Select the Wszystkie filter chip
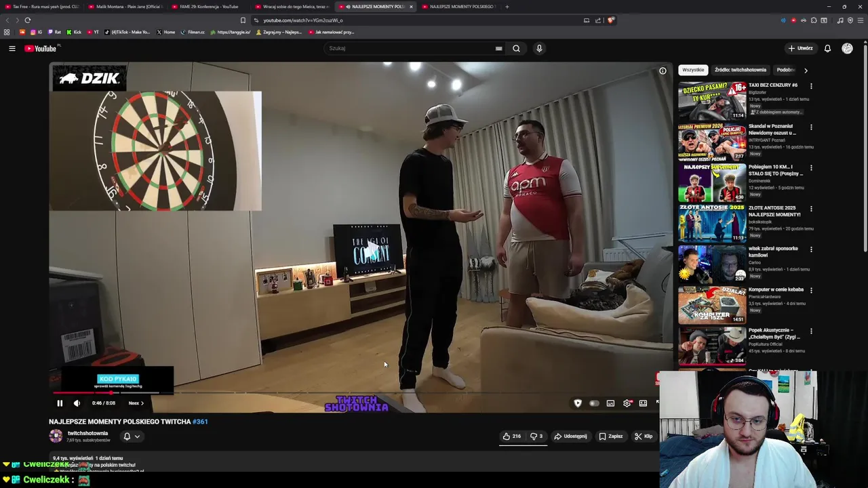Image resolution: width=868 pixels, height=488 pixels. [x=693, y=70]
